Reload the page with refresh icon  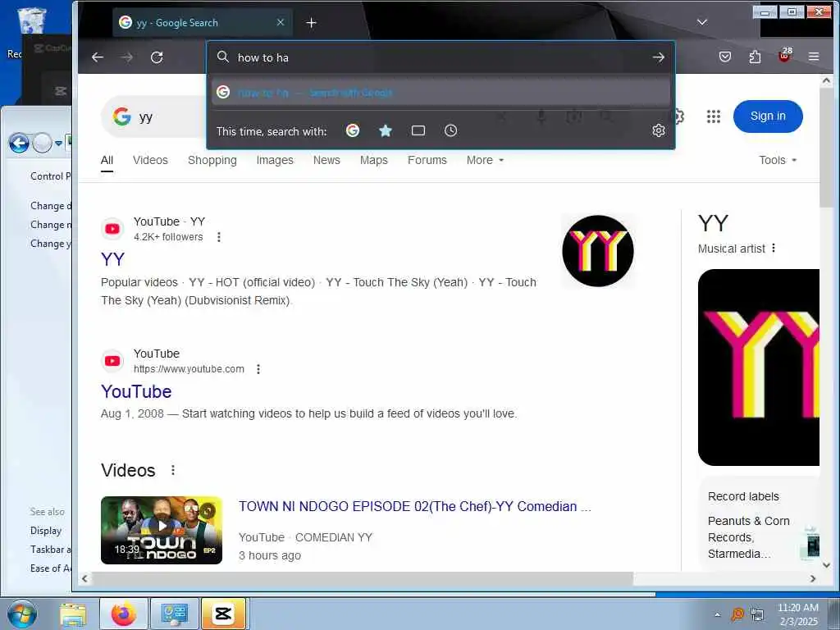157,57
